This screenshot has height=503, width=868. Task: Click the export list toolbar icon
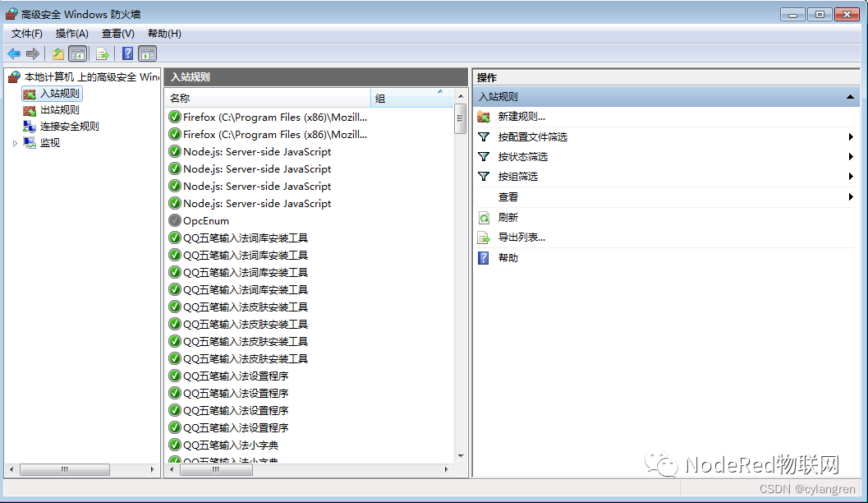coord(102,53)
